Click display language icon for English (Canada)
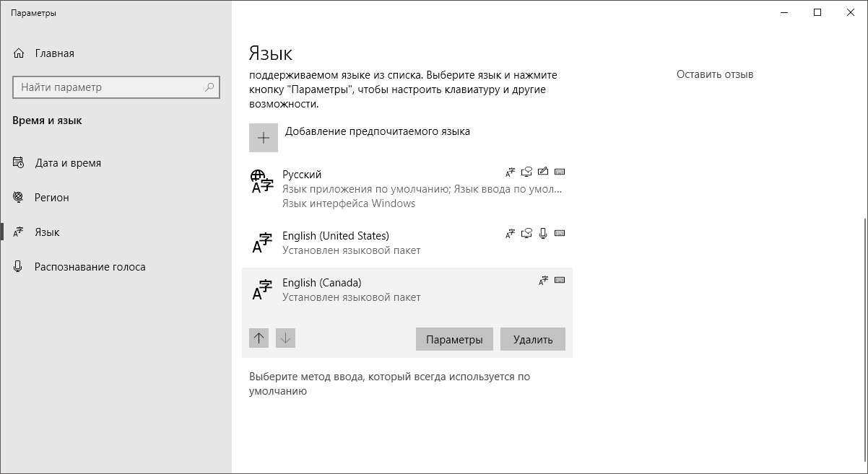Screen dimensions: 868x474 pyautogui.click(x=543, y=281)
